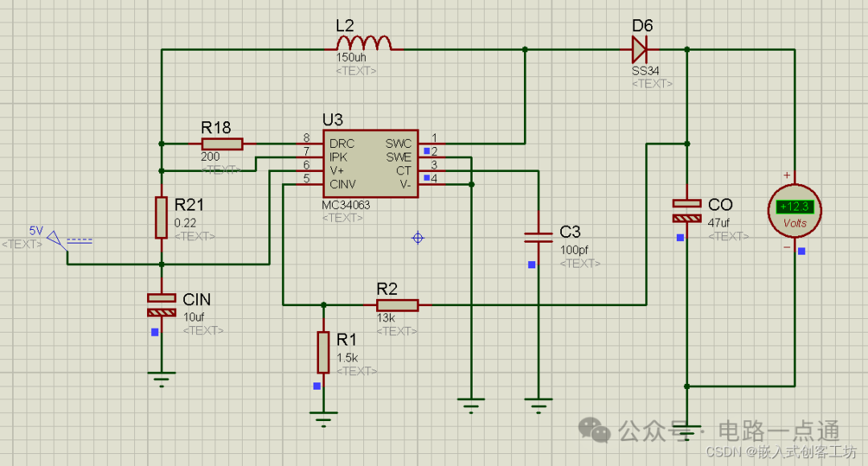This screenshot has width=868, height=466.
Task: Click the SS34 diode value label
Action: pyautogui.click(x=645, y=71)
